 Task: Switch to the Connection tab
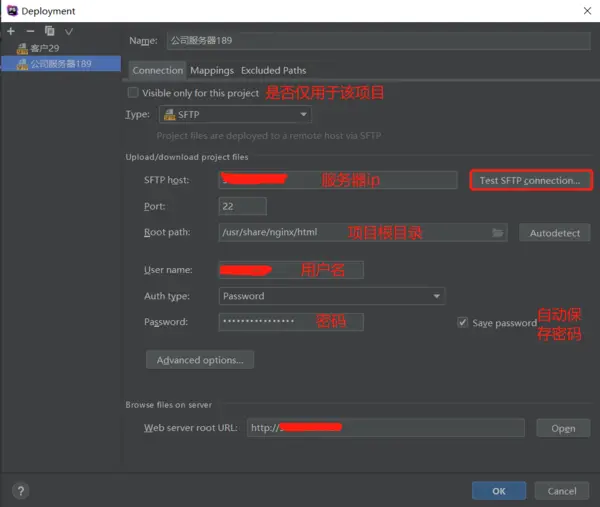pos(158,70)
